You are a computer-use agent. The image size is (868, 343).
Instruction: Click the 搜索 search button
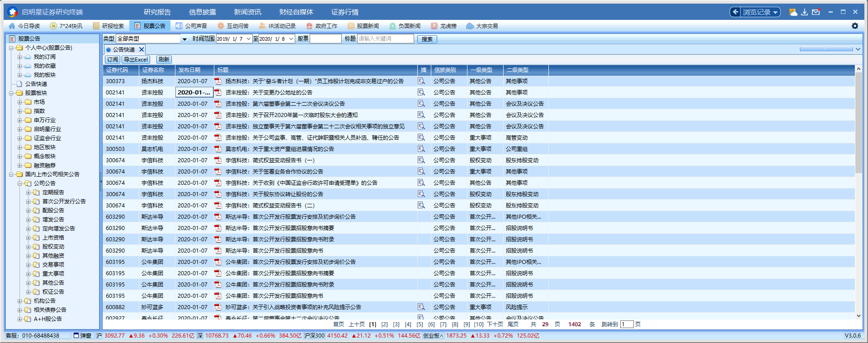point(427,39)
